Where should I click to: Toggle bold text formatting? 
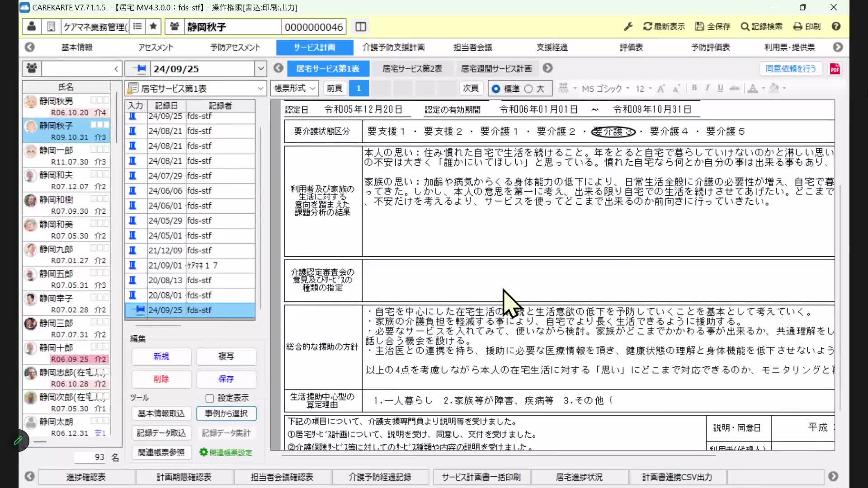tap(694, 88)
